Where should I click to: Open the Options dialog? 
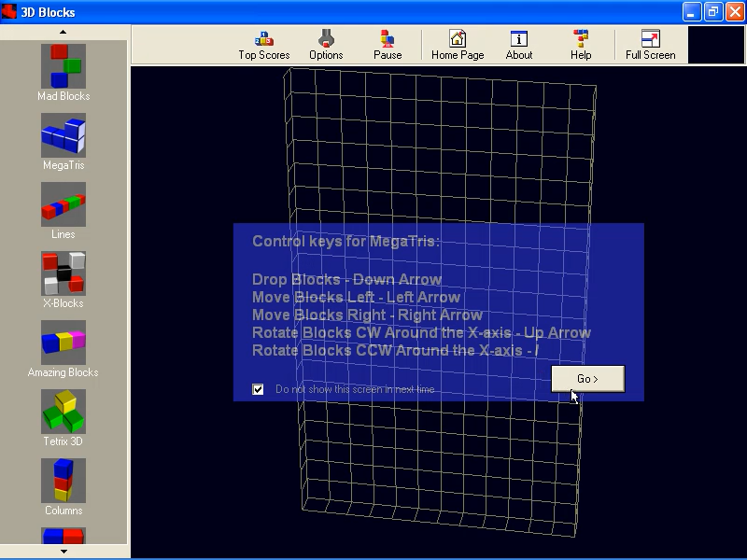[325, 44]
